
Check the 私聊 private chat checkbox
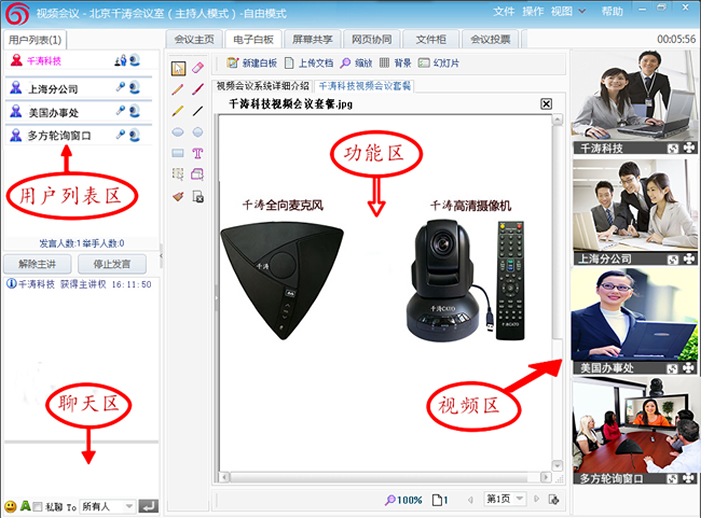pyautogui.click(x=38, y=506)
